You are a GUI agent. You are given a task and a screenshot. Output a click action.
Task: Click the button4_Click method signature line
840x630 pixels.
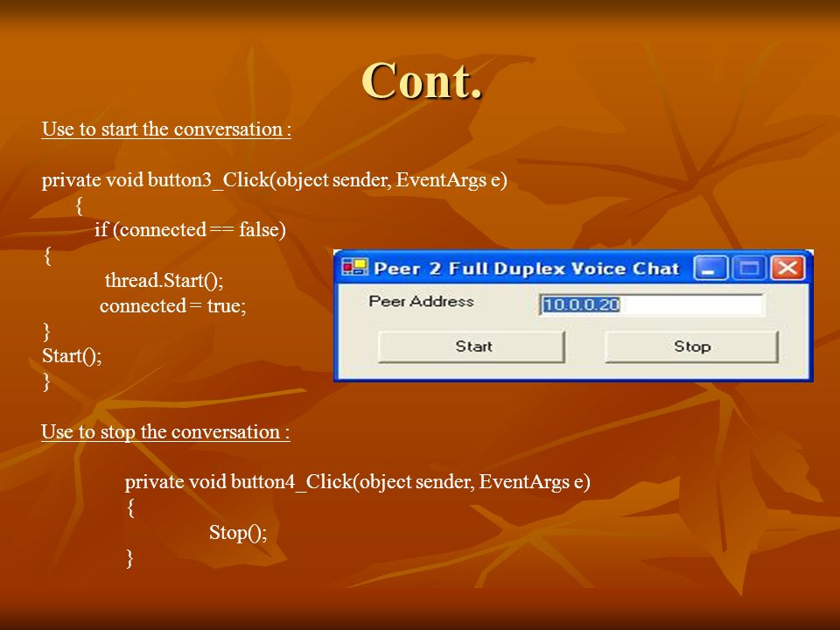[357, 481]
